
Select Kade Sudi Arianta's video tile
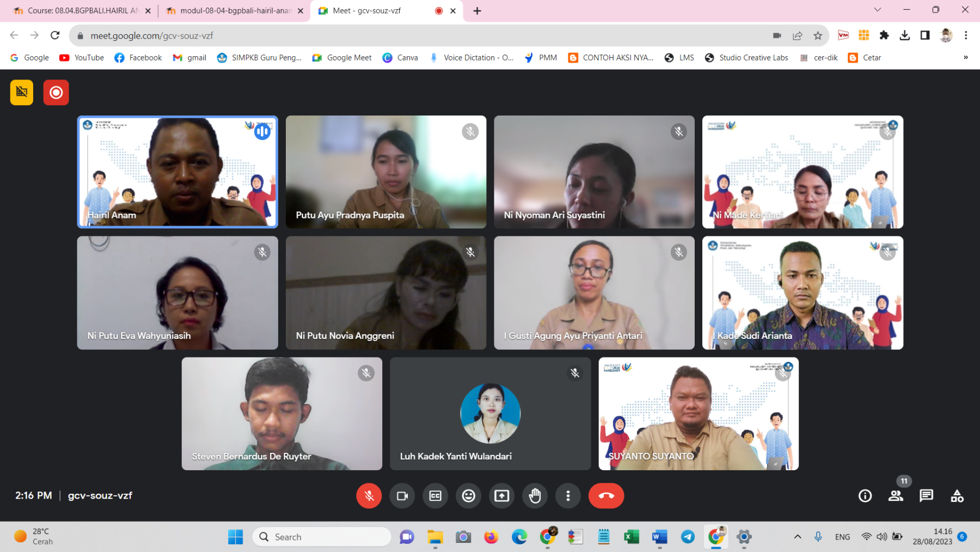tap(803, 293)
